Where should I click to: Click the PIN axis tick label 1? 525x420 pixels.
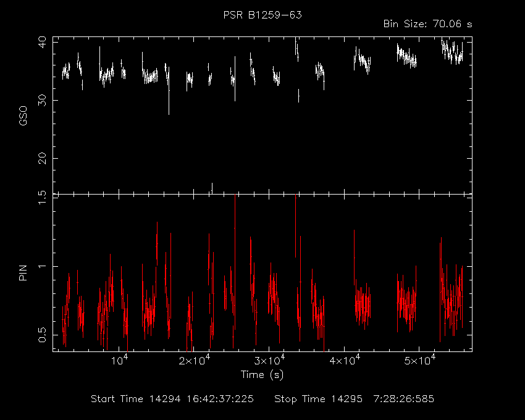tap(42, 266)
